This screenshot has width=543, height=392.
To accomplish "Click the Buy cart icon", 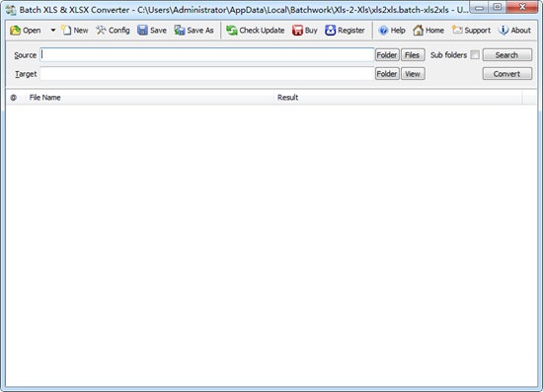I will point(305,31).
